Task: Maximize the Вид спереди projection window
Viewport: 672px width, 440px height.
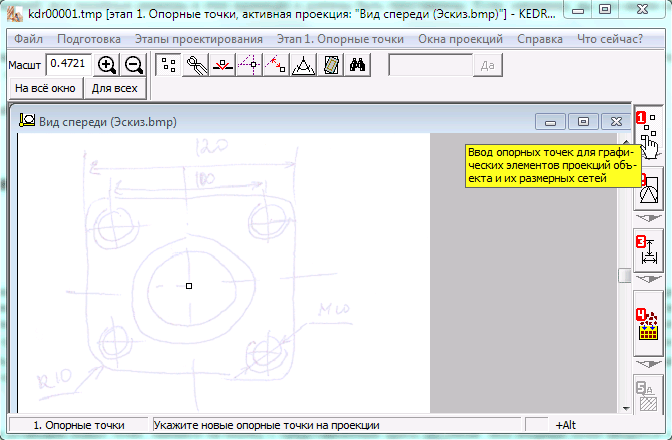Action: coord(583,121)
